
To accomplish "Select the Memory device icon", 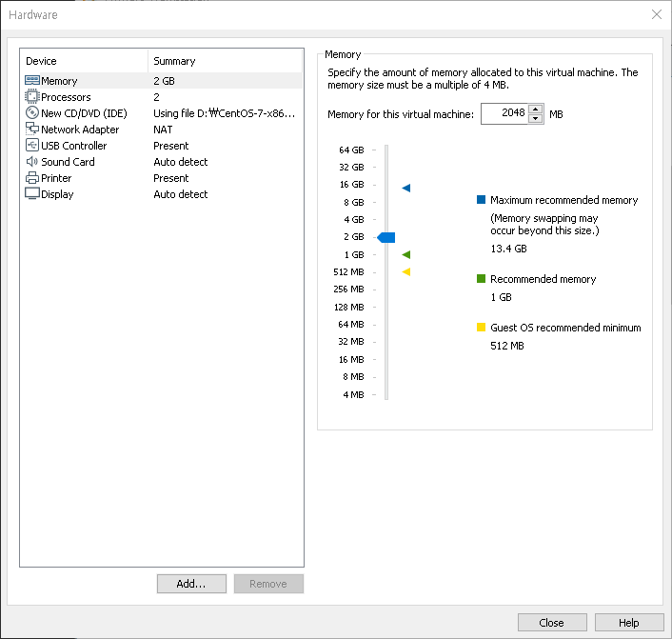I will coord(32,81).
